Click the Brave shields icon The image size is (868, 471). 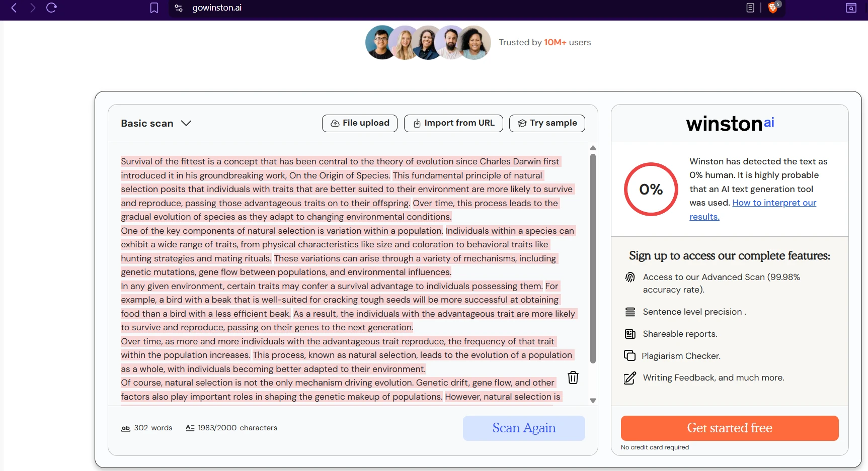coord(773,8)
